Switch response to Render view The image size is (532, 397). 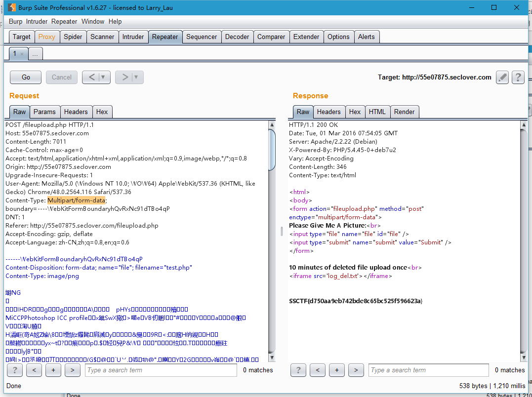[404, 112]
